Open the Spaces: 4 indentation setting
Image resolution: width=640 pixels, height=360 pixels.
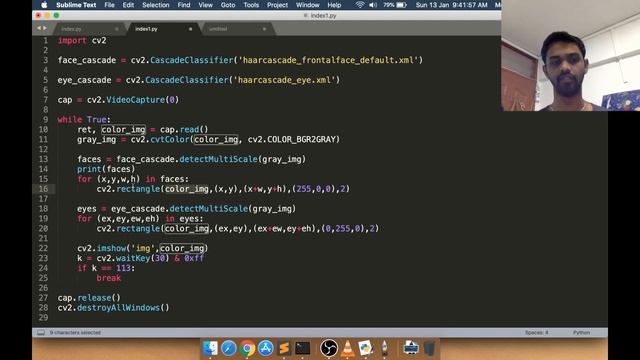[x=536, y=333]
